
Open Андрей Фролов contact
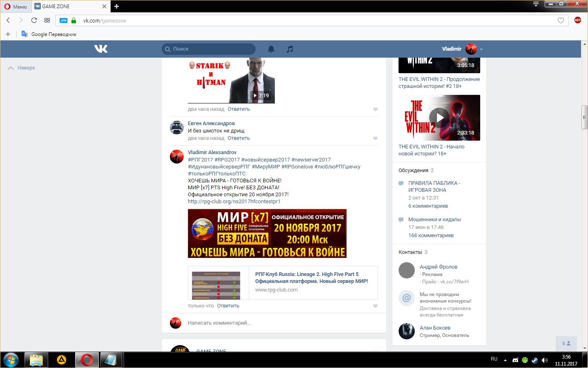coord(439,267)
